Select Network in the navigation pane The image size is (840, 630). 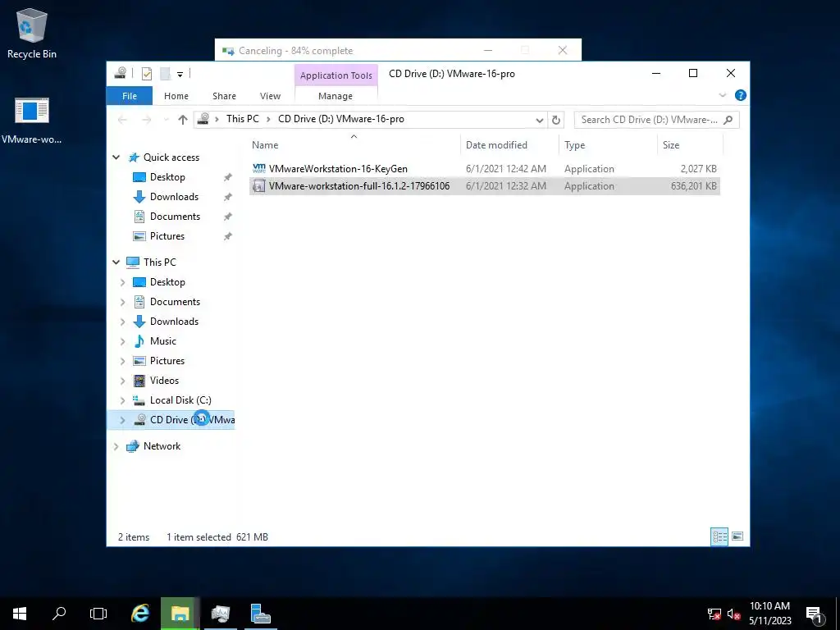(x=162, y=445)
